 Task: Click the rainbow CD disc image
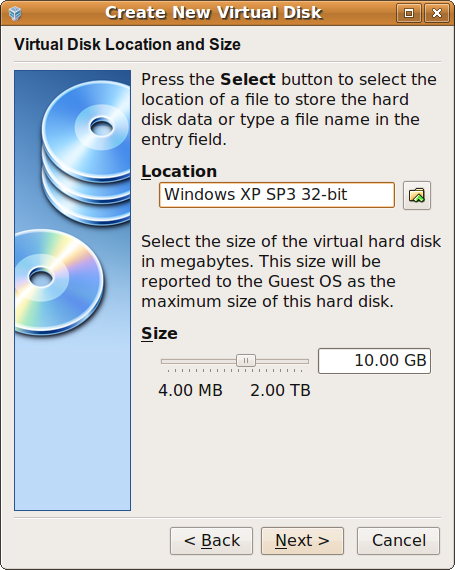tap(58, 282)
